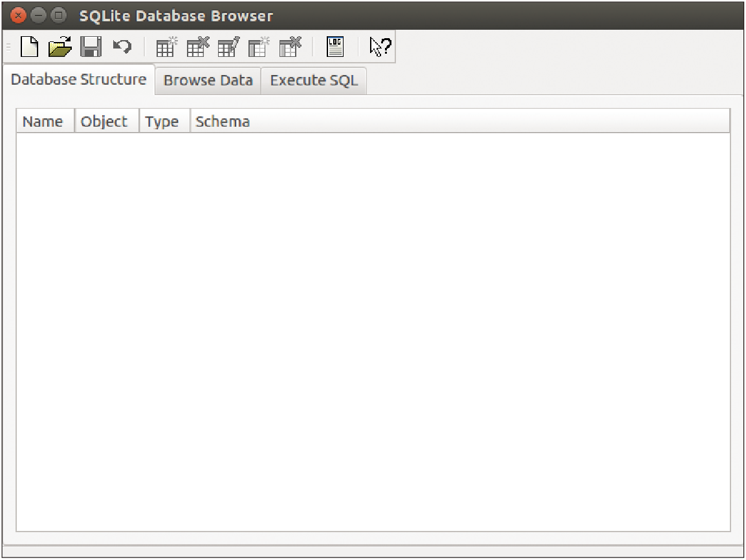Click the Type column header
746x560 pixels.
(164, 121)
